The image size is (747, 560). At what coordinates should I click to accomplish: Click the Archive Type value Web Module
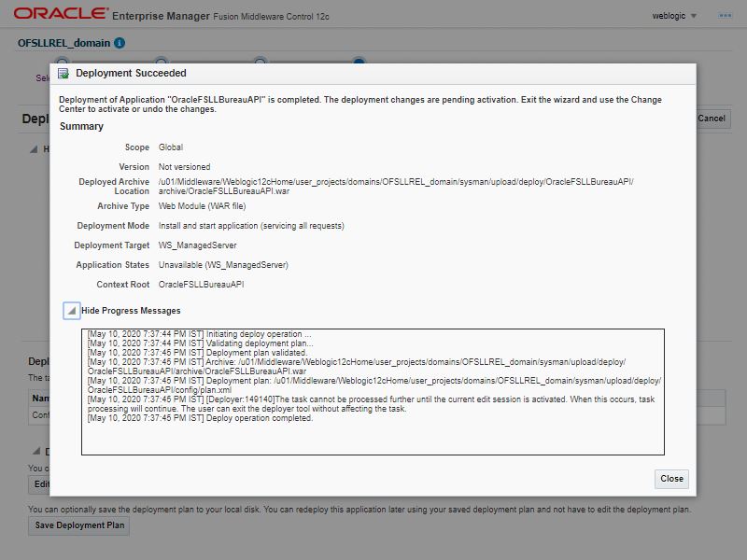pos(202,206)
